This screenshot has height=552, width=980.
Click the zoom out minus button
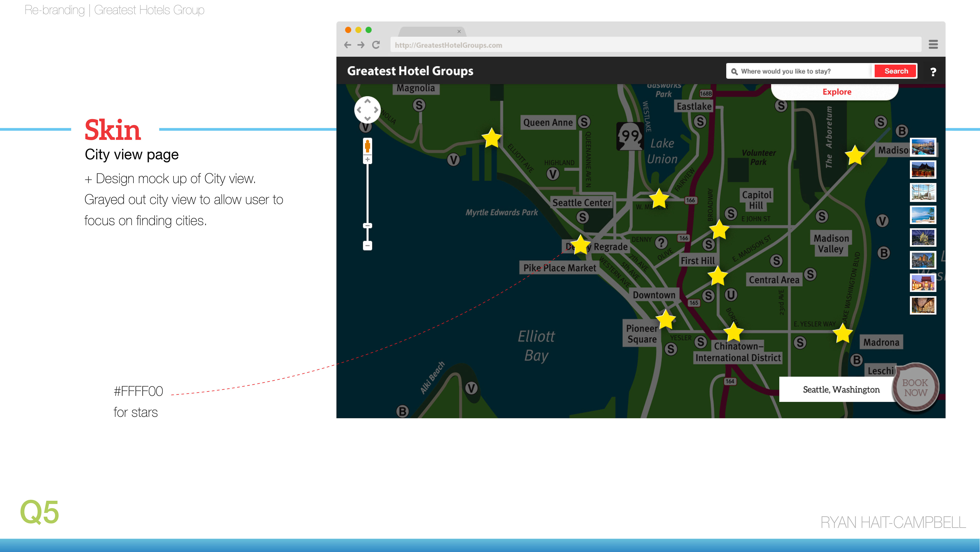pos(367,245)
